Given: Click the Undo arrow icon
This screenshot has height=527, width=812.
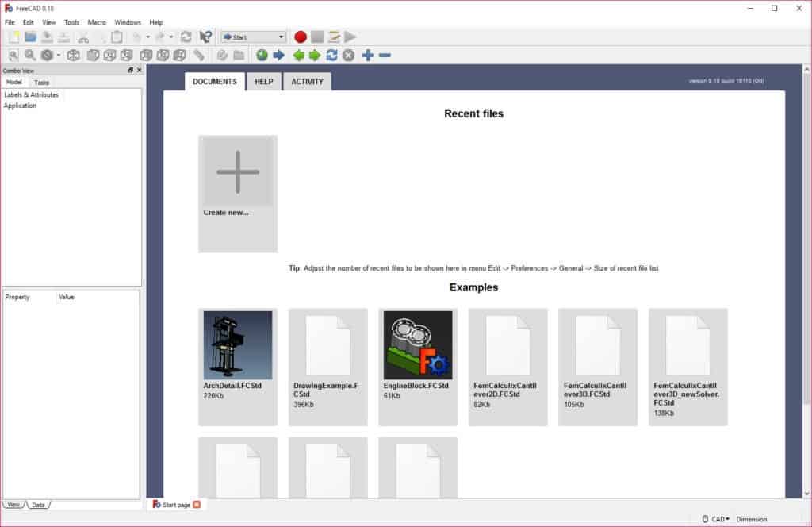Looking at the screenshot, I should pyautogui.click(x=136, y=37).
